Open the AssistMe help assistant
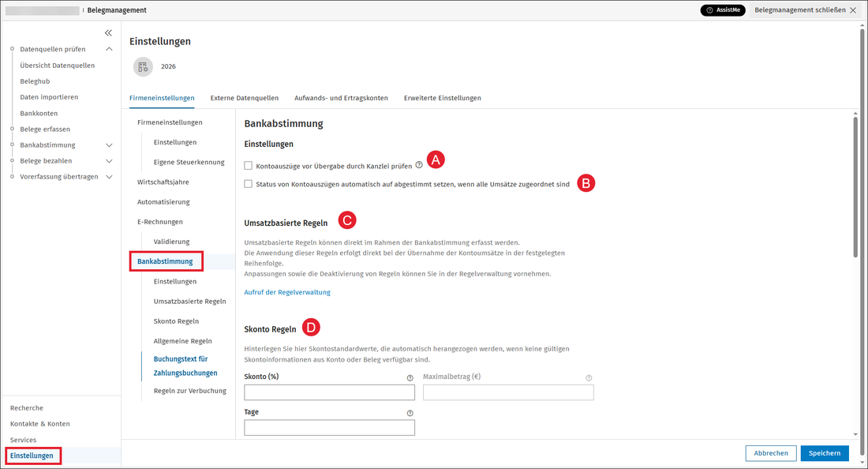Screen dimensions: 868x469 pos(723,10)
